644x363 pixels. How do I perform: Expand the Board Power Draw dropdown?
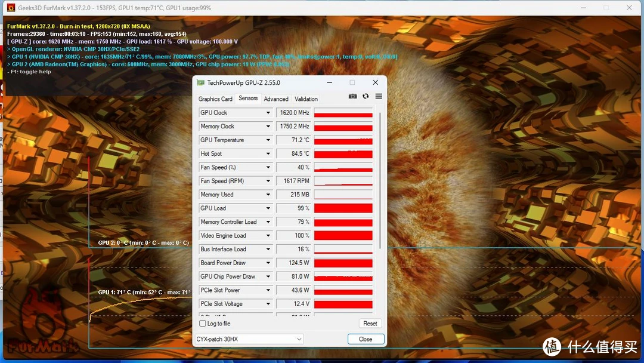[268, 263]
